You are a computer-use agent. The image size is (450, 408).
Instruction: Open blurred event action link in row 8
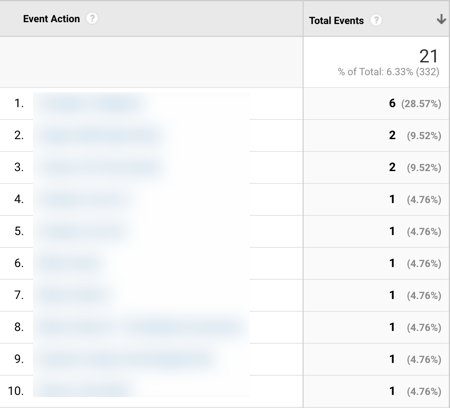click(x=141, y=327)
